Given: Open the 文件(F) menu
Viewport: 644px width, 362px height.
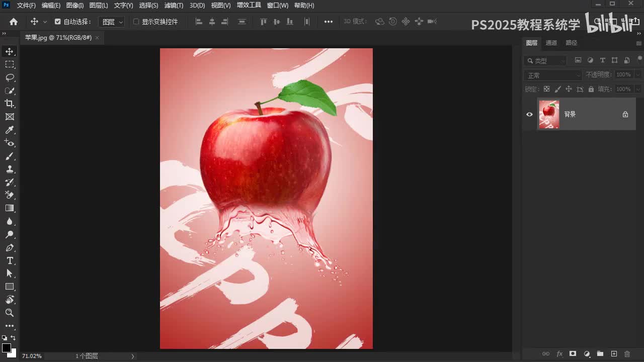Looking at the screenshot, I should click(26, 5).
